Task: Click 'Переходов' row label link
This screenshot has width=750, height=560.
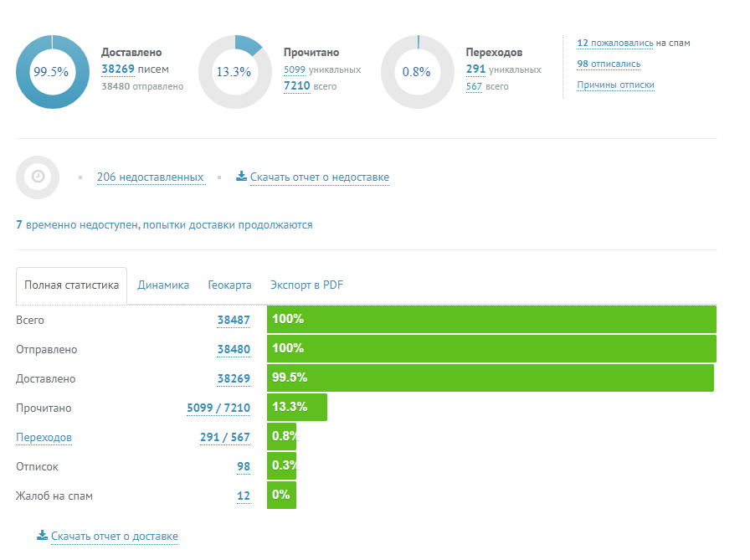Action: coord(44,438)
